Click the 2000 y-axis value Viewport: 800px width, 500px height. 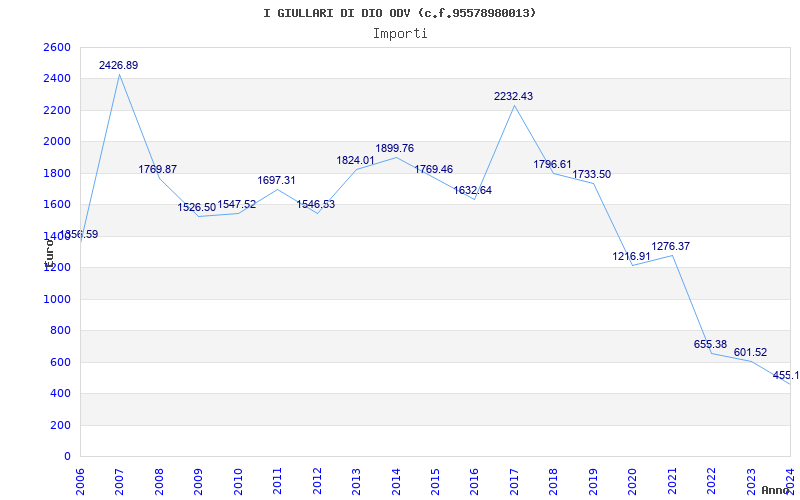(x=57, y=142)
